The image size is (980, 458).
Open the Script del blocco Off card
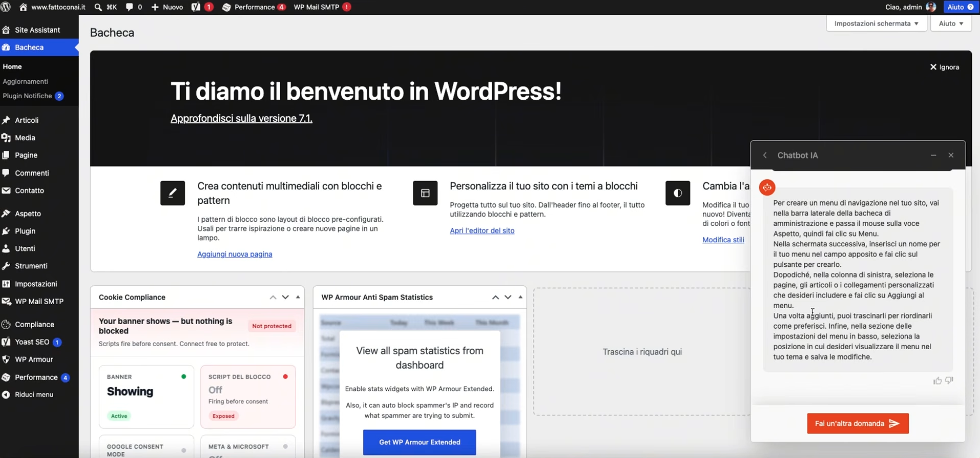coord(248,397)
